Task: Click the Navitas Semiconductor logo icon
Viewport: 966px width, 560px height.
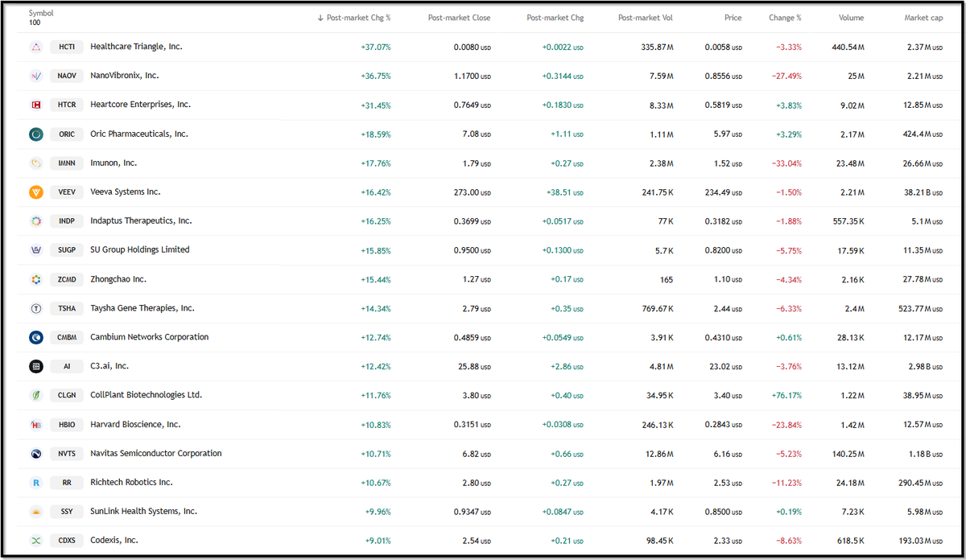Action: 35,454
